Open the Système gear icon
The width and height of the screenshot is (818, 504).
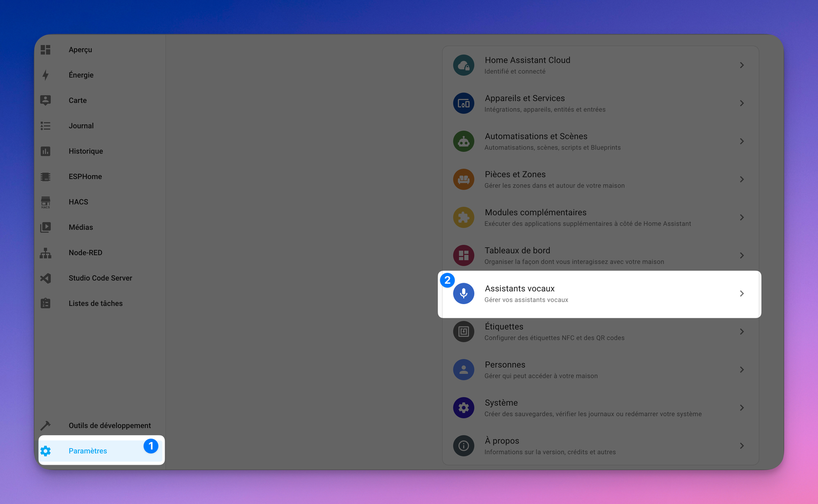pos(464,407)
